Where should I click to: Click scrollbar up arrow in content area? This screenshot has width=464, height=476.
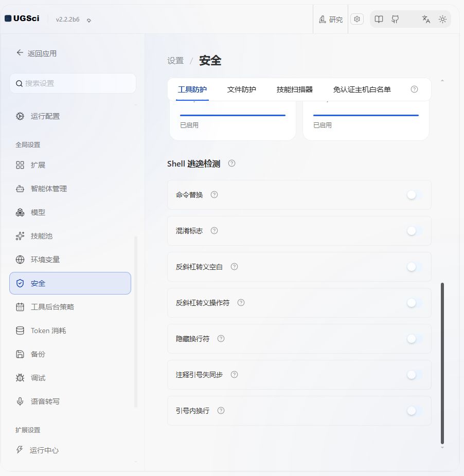442,81
